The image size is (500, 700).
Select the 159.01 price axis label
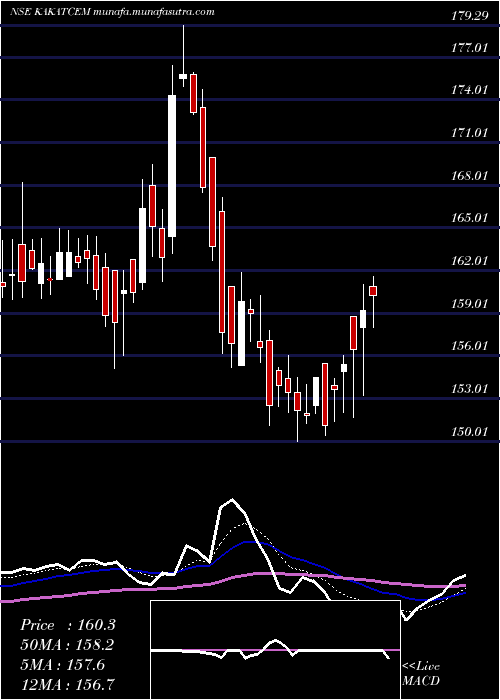click(469, 304)
